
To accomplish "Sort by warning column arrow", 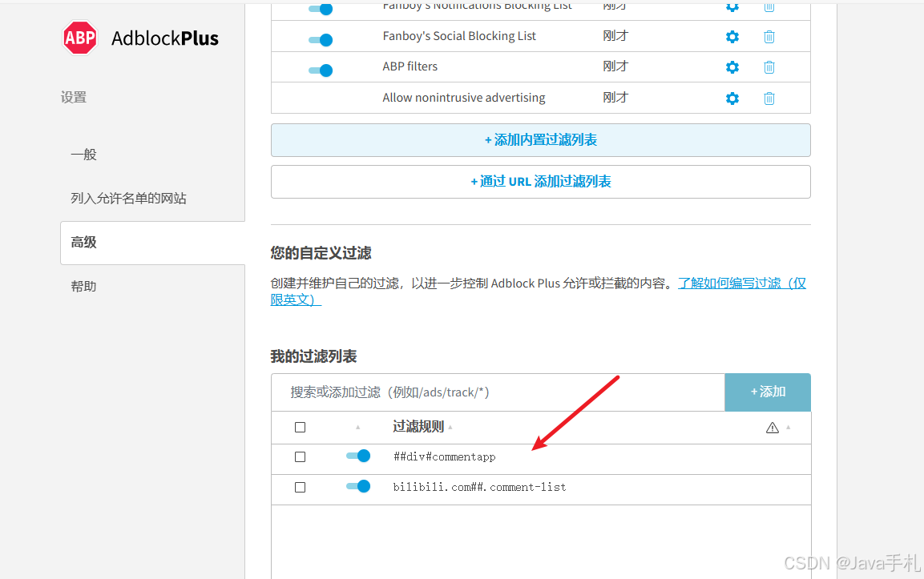I will point(789,427).
